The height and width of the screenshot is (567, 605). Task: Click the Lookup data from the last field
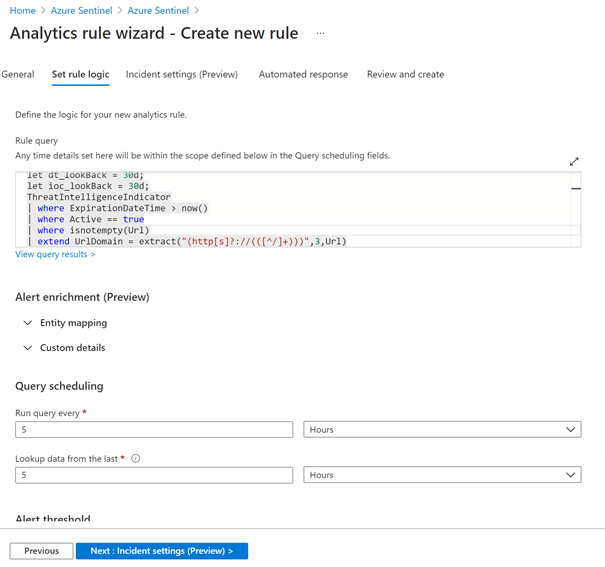(154, 475)
